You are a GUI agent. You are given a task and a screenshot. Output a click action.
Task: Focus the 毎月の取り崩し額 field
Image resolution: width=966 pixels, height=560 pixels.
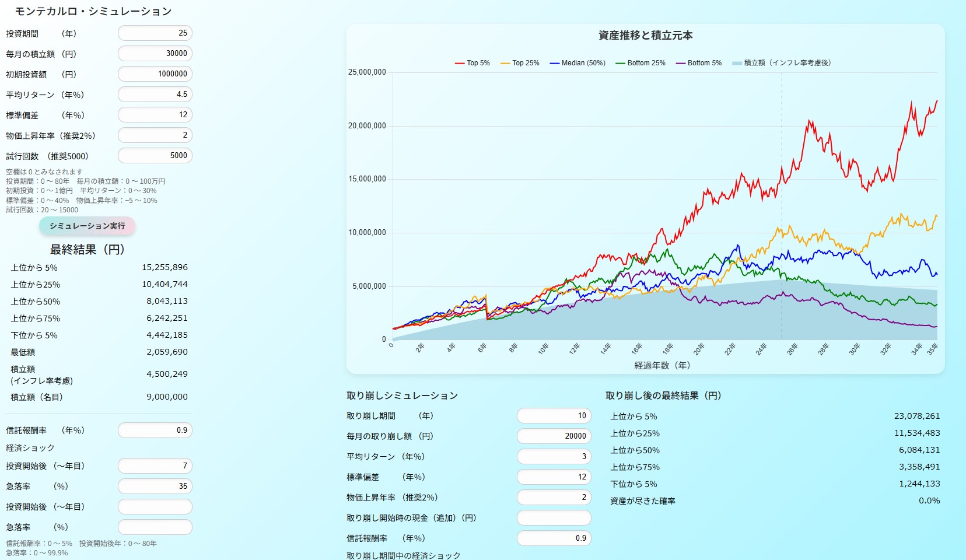coord(554,436)
